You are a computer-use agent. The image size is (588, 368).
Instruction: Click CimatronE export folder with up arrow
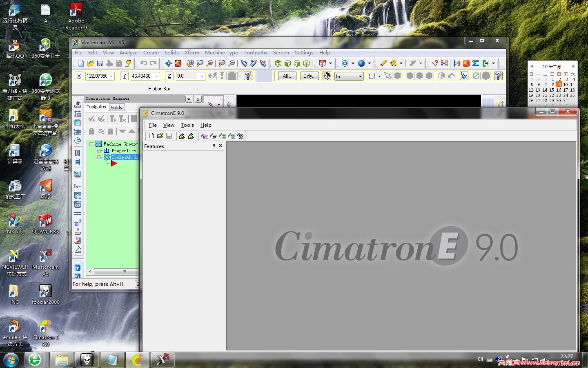[182, 136]
